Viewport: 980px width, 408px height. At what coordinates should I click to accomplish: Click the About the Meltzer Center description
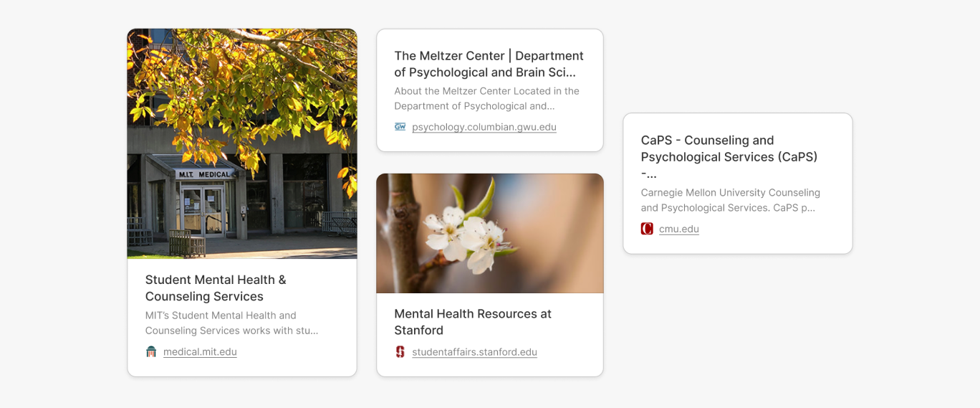point(486,98)
